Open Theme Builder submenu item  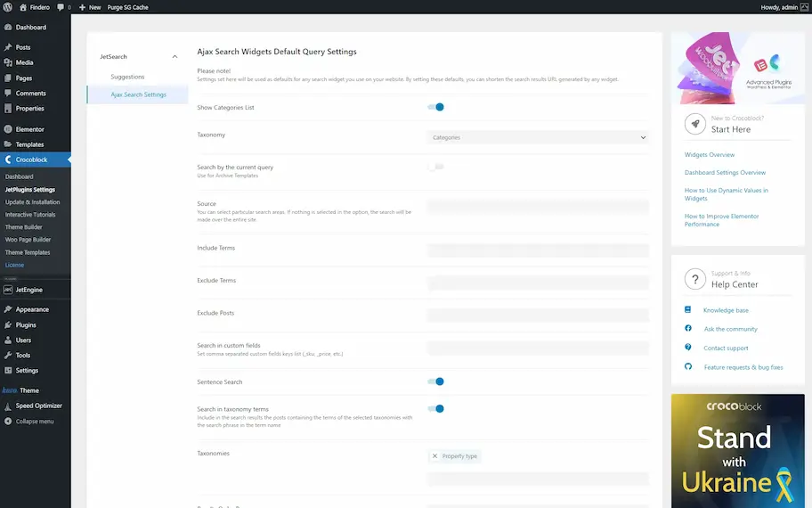click(x=24, y=227)
